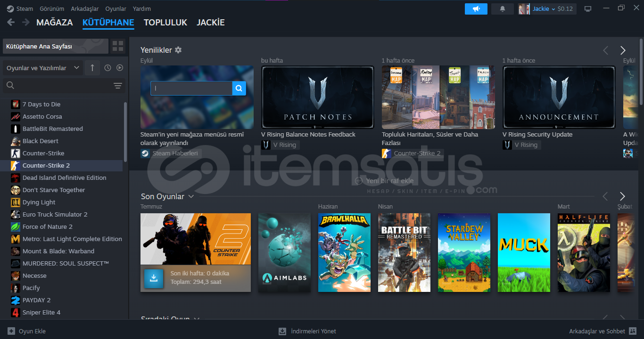Select the Stardew Valley game thumbnail
Screen dimensions: 644x339
coord(464,252)
